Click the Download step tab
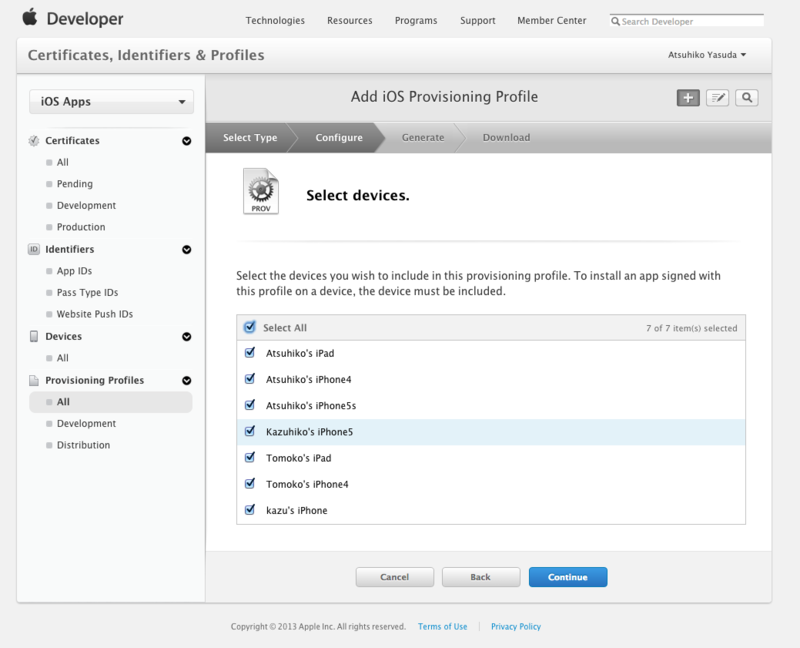 click(506, 137)
